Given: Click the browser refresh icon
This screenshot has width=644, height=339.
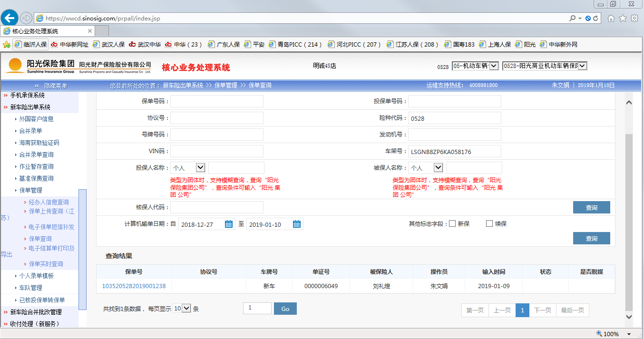Looking at the screenshot, I should [596, 19].
